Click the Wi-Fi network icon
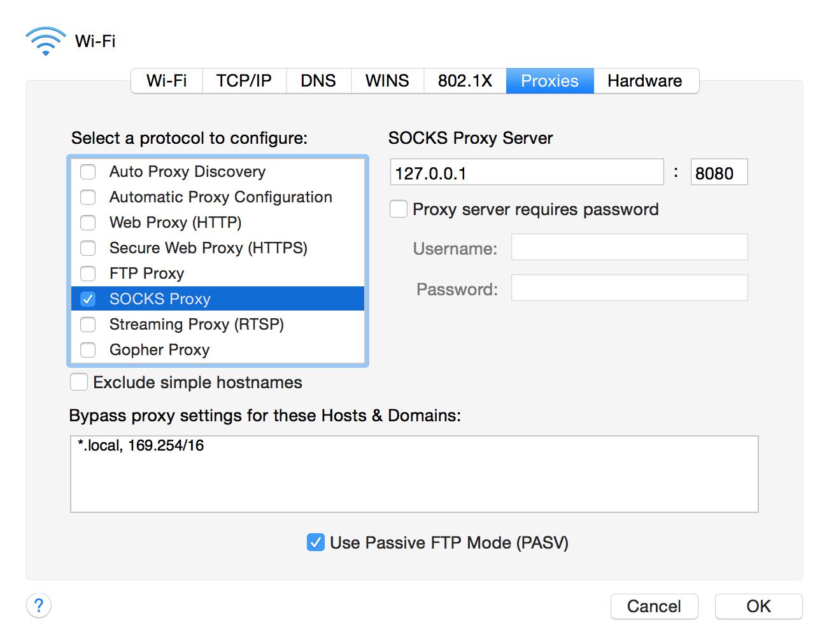Screen dimensions: 829x644 (45, 41)
